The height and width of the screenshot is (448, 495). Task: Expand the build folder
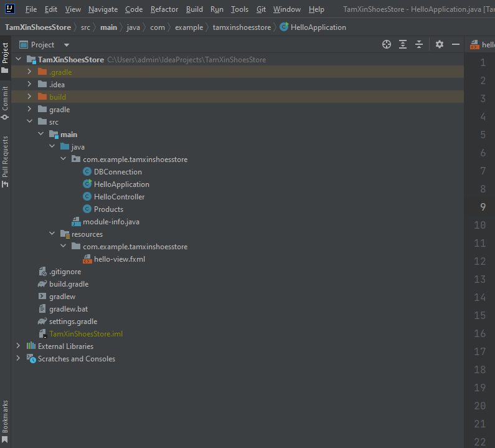pyautogui.click(x=29, y=97)
